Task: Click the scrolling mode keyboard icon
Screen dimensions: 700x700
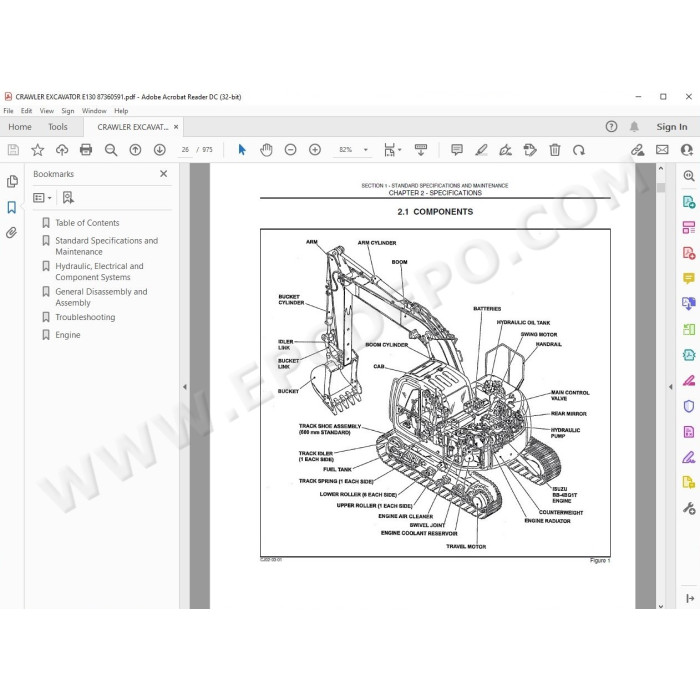Action: (421, 150)
